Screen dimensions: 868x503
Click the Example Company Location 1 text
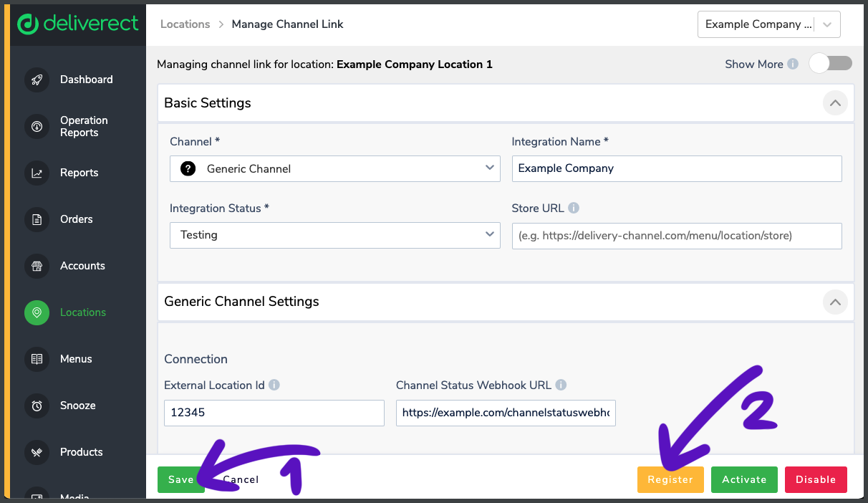(415, 64)
